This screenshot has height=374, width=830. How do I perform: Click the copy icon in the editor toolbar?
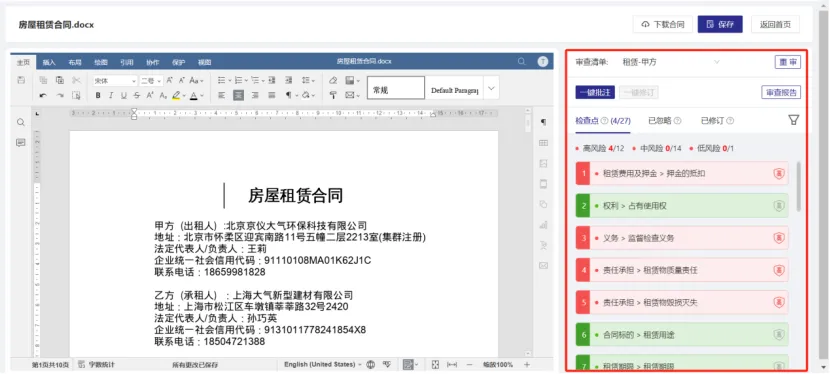click(43, 80)
